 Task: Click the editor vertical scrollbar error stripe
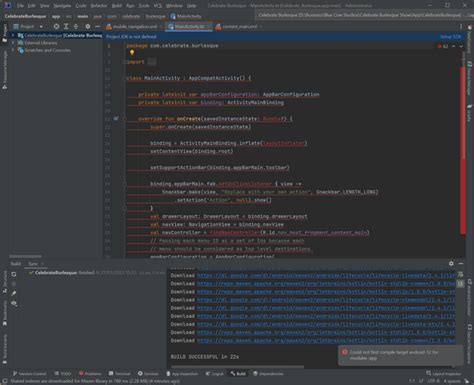point(463,150)
